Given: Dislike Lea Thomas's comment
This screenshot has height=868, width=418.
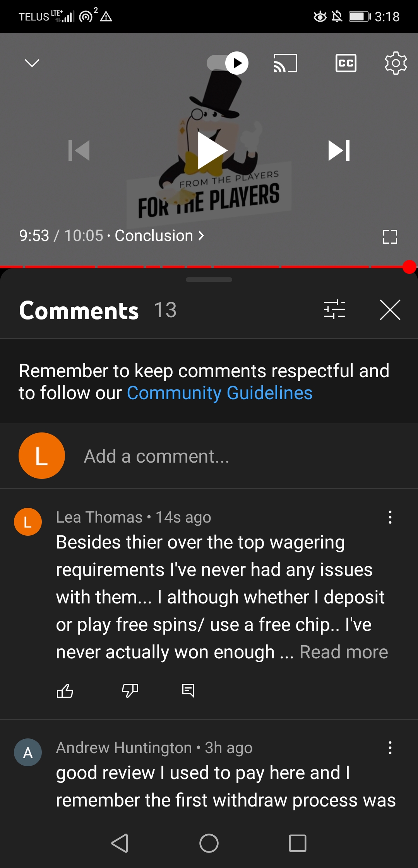Looking at the screenshot, I should tap(130, 690).
